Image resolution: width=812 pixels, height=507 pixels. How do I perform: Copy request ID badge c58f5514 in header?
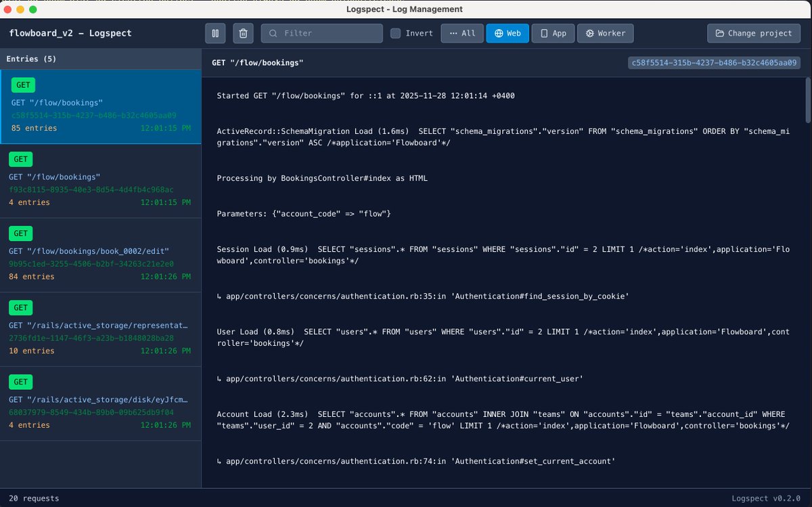[715, 63]
